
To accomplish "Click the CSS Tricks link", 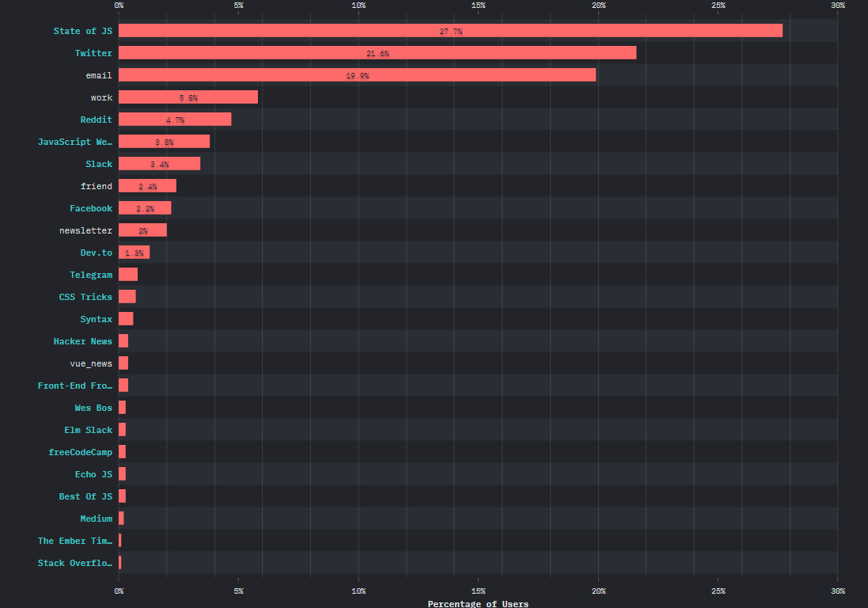I will pos(85,297).
